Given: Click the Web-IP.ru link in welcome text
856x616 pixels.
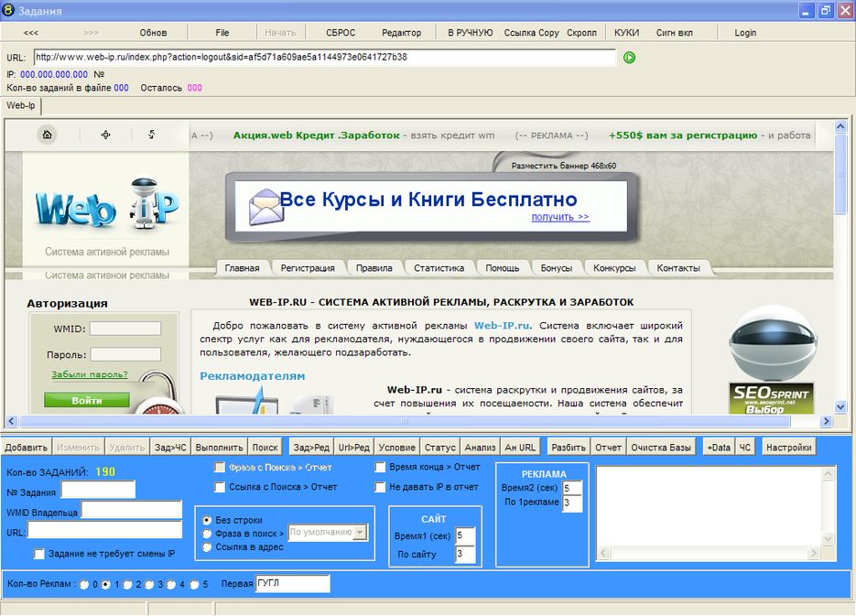Looking at the screenshot, I should click(502, 325).
